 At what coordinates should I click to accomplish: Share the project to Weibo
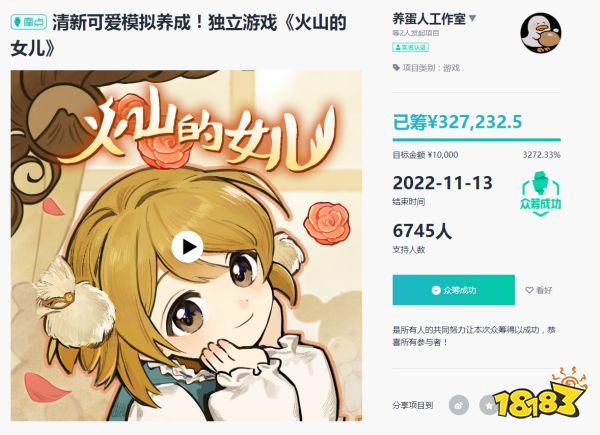(x=459, y=405)
